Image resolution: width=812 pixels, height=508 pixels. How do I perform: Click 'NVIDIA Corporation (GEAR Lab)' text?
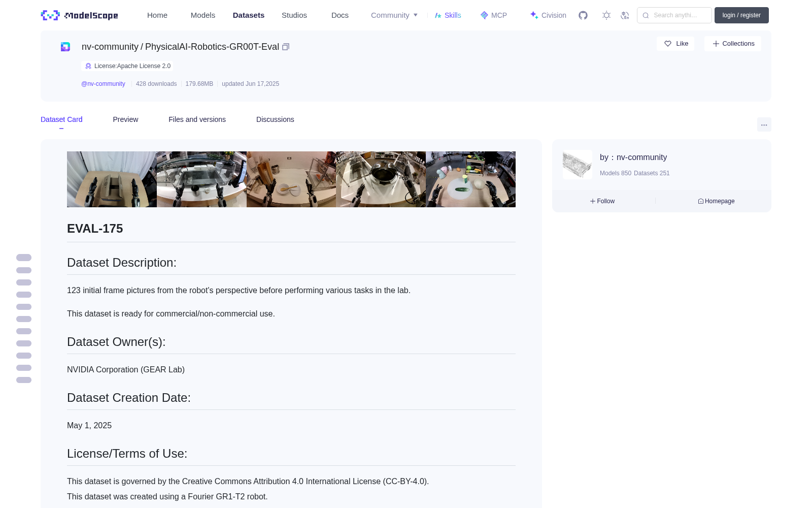(x=126, y=370)
